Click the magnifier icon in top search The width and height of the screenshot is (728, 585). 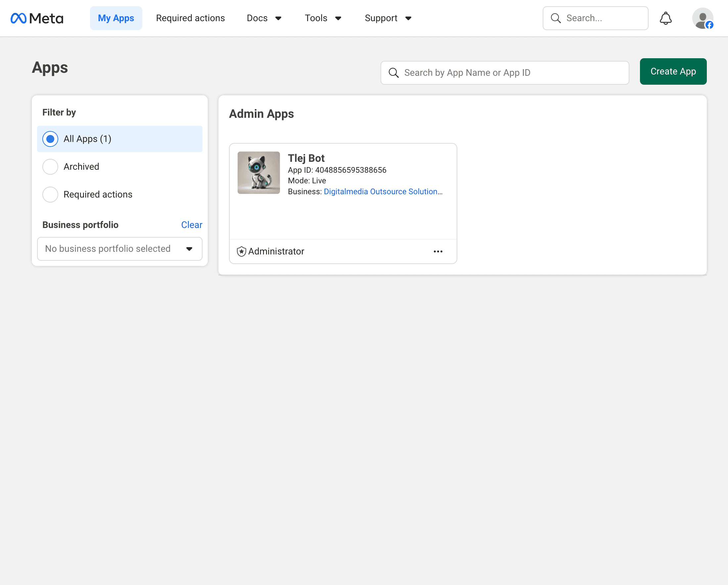tap(556, 18)
